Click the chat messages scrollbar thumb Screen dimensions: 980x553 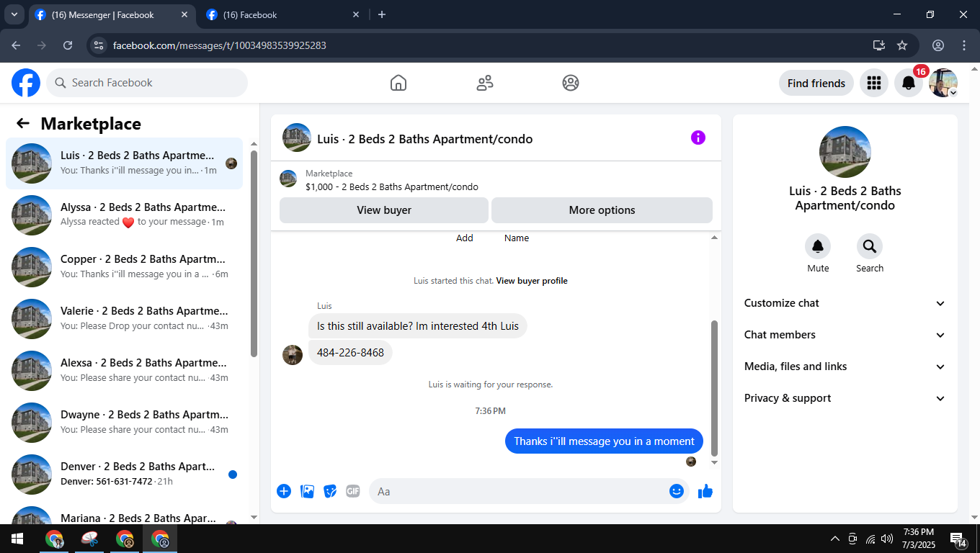715,387
